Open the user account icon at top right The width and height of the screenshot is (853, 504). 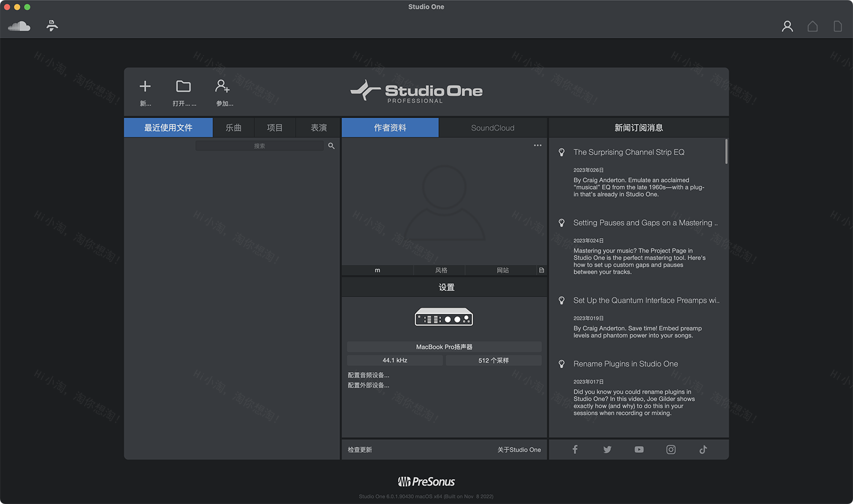click(x=787, y=26)
